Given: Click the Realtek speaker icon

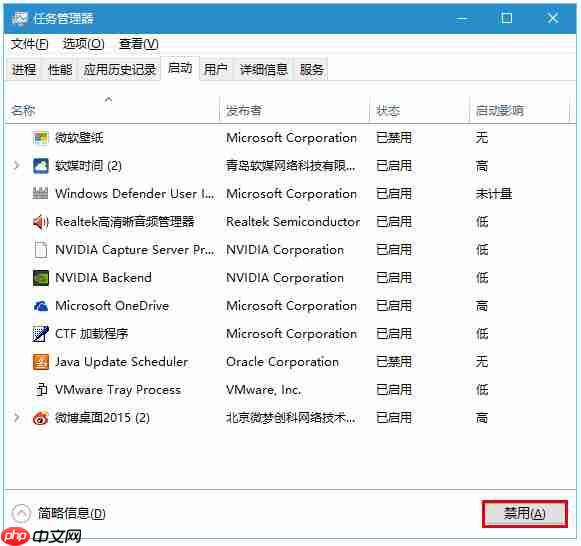Looking at the screenshot, I should (40, 222).
